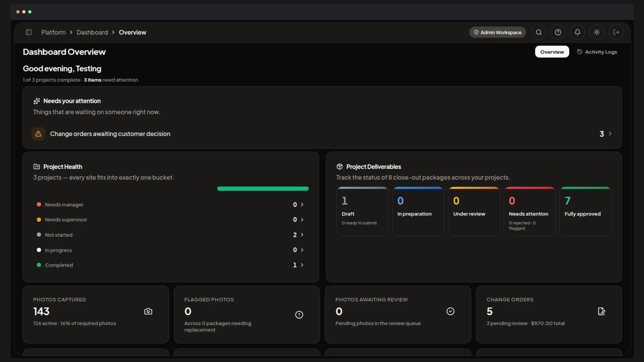The height and width of the screenshot is (362, 644).
Task: Open the In preparation deliverables card
Action: [418, 212]
